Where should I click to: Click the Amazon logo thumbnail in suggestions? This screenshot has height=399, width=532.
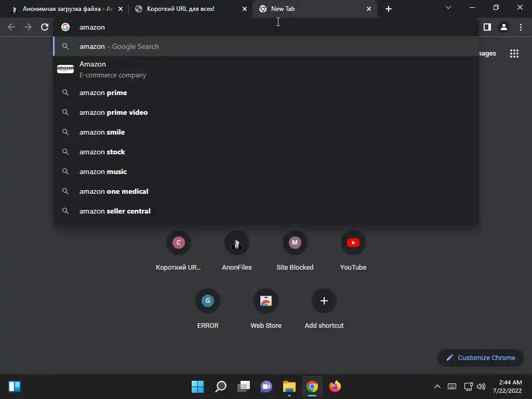tap(65, 69)
